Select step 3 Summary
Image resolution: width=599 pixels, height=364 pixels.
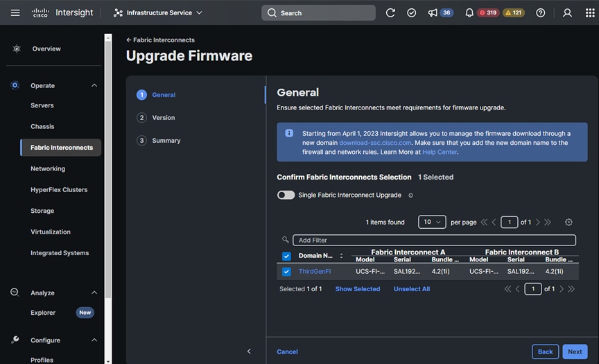tap(159, 141)
